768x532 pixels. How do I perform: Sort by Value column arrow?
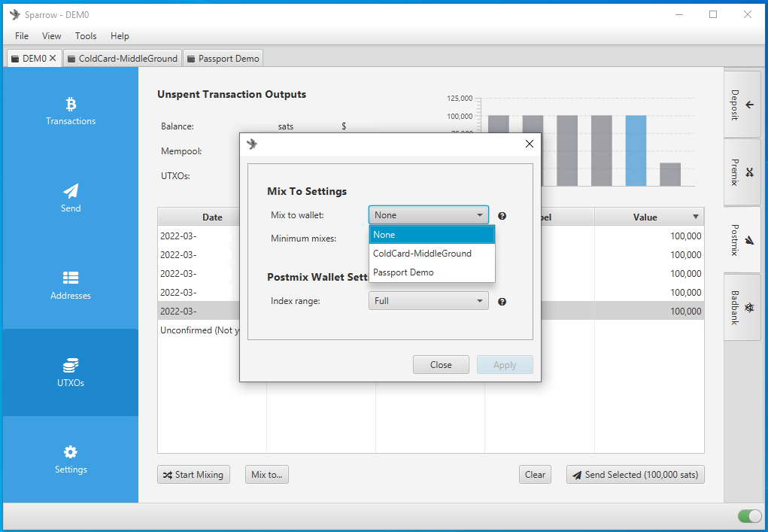[x=696, y=217]
